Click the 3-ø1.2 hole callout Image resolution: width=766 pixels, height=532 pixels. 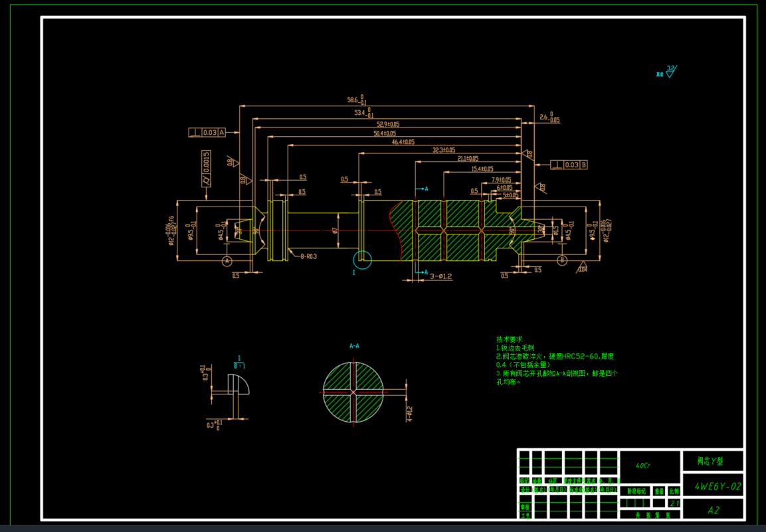[x=440, y=276]
